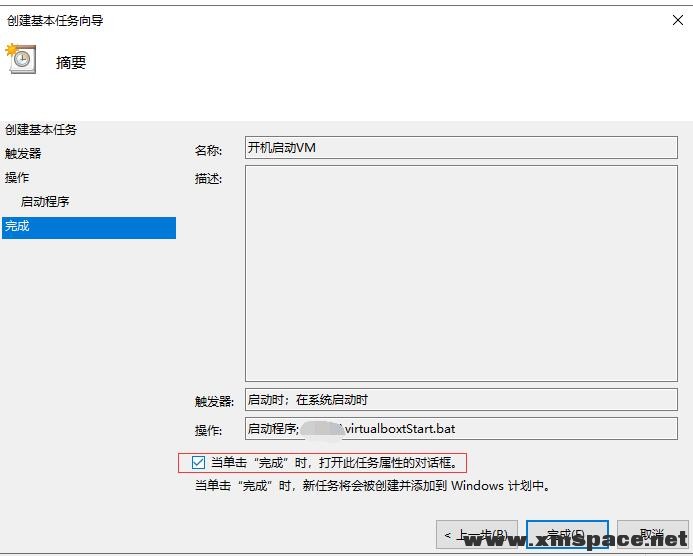Cancel the wizard with 取消 button

(x=652, y=535)
